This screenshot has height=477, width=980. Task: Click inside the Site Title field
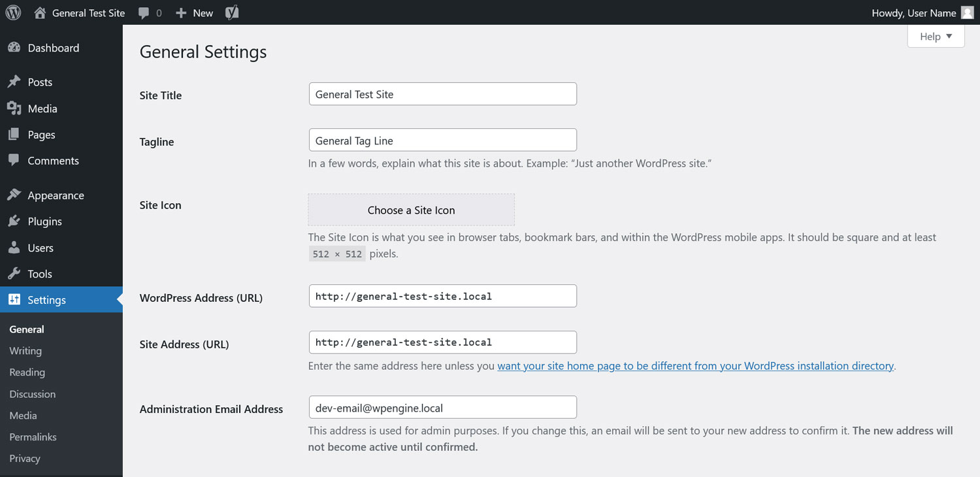tap(442, 93)
